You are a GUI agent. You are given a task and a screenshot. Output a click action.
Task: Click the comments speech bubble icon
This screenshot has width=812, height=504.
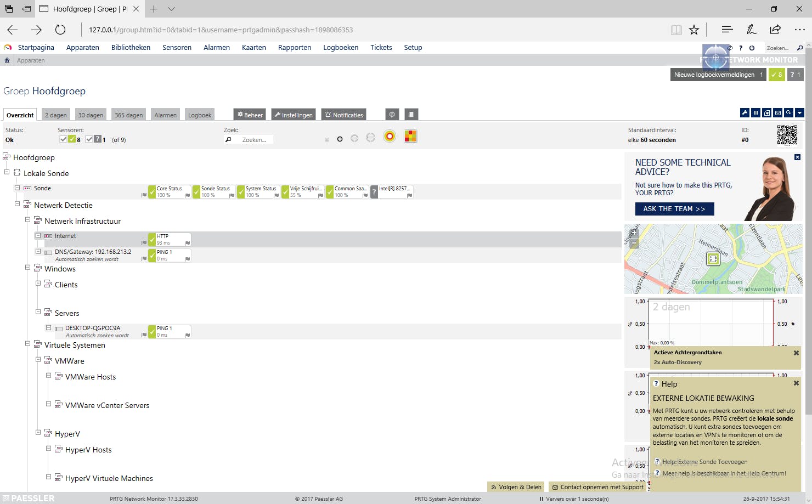pos(392,115)
